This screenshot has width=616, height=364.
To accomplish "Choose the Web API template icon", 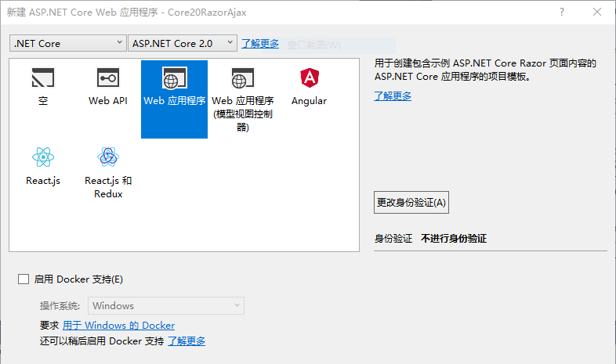I will click(x=108, y=78).
